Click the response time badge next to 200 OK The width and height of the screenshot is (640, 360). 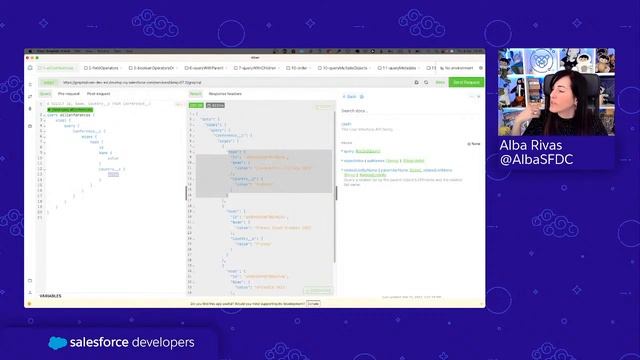(216, 105)
